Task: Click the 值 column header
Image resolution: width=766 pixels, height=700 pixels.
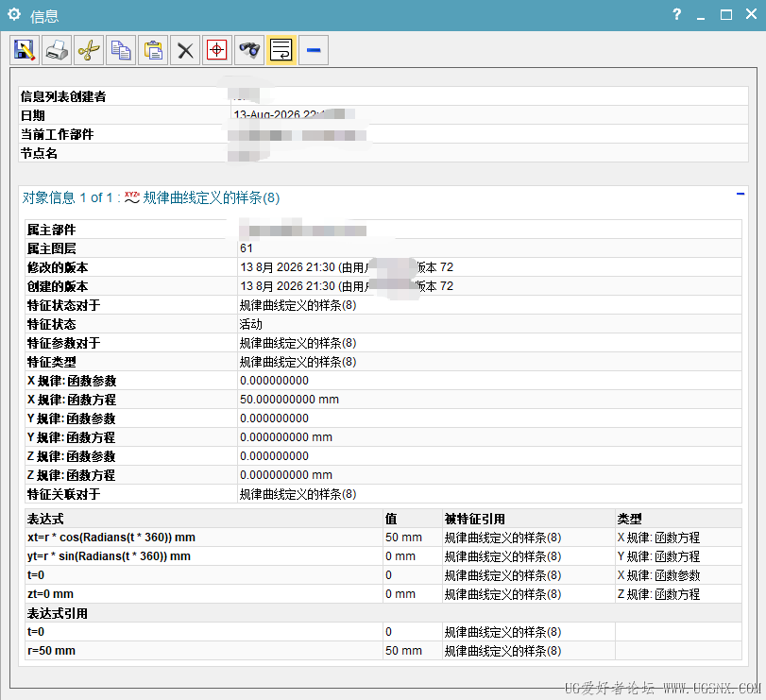Action: 391,519
